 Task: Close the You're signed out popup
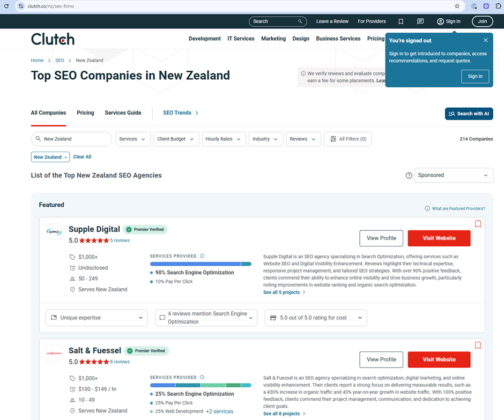point(486,40)
